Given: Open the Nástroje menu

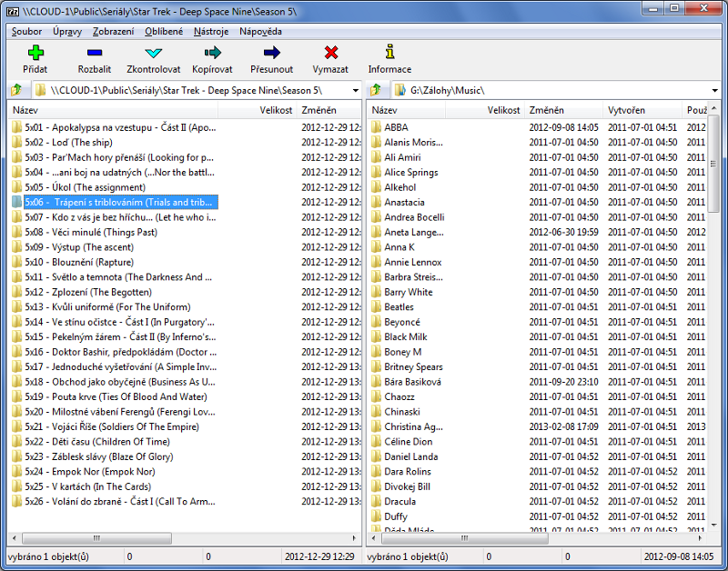Looking at the screenshot, I should 211,31.
